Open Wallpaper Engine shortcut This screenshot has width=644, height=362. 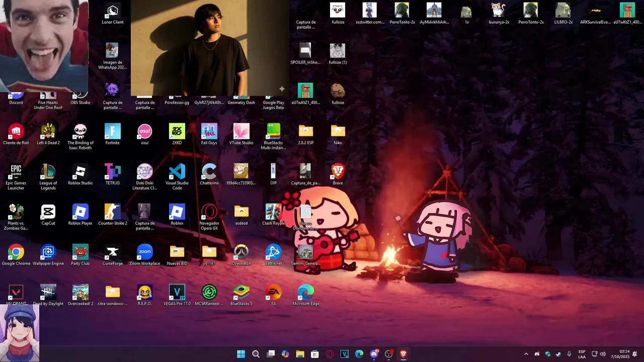[48, 255]
